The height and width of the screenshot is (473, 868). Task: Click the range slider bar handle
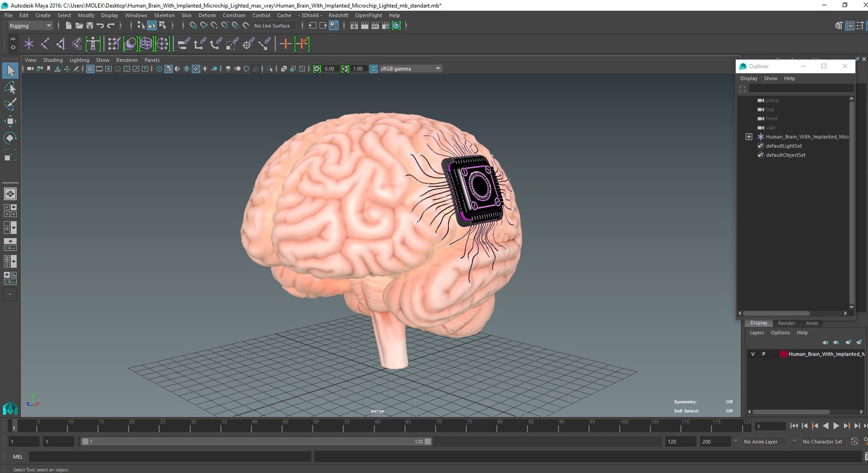click(256, 441)
